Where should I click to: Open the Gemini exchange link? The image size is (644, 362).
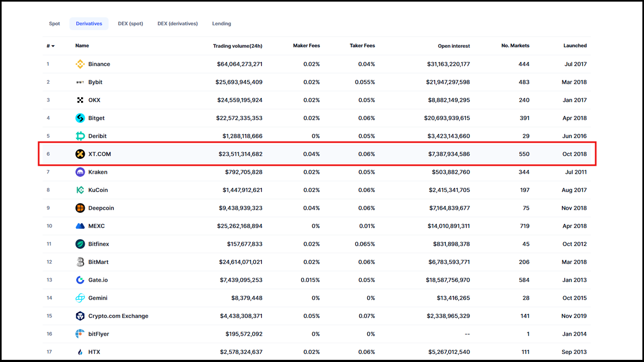click(x=98, y=298)
